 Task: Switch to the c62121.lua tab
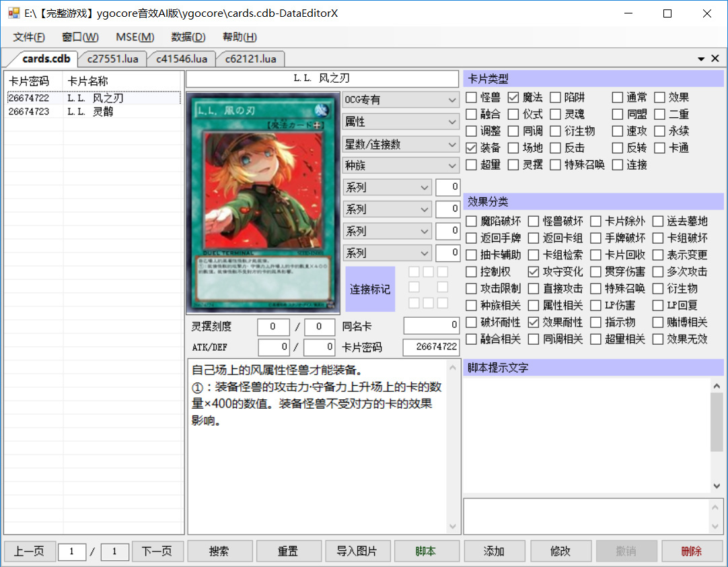coord(251,59)
